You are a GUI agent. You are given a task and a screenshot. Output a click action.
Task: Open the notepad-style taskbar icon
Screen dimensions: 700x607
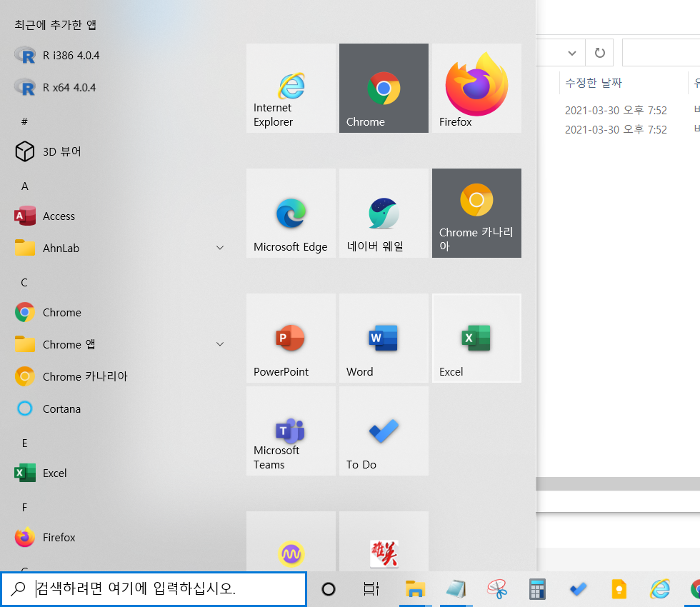456,589
